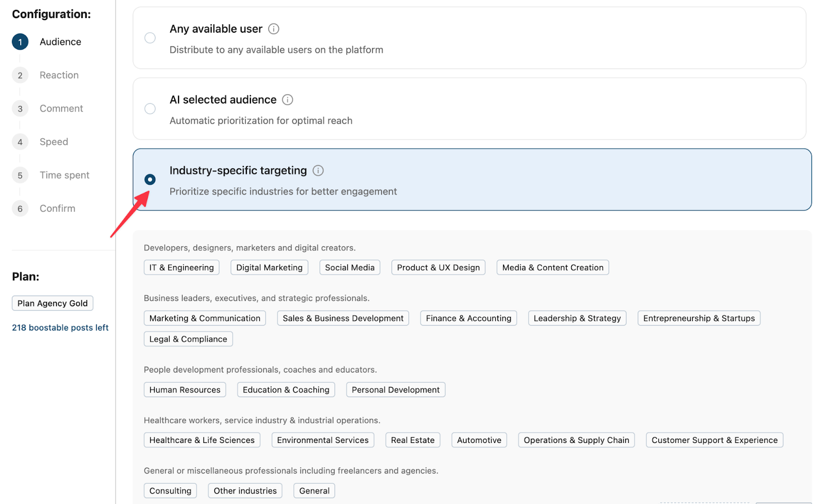Open the Time spent configuration step
Screen dimensions: 828x504
coord(20,175)
